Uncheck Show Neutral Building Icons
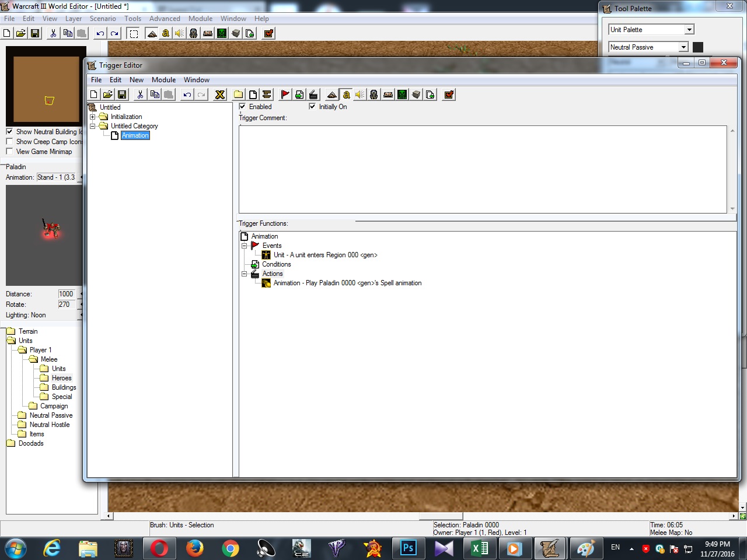 click(9, 132)
